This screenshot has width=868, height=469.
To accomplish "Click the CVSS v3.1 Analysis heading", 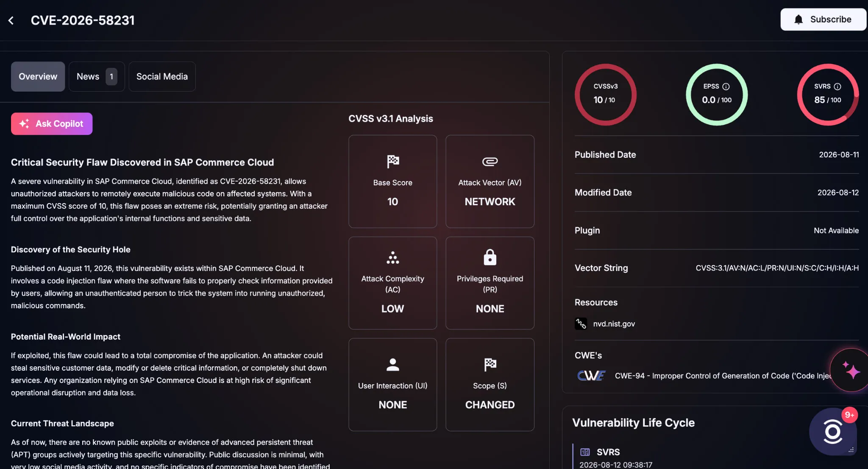I will point(391,119).
